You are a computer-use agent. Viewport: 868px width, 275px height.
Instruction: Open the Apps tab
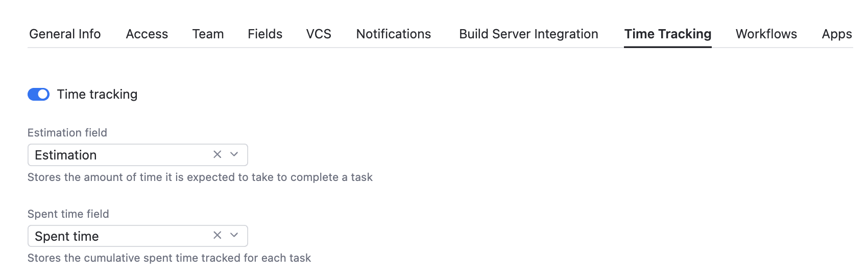click(837, 34)
